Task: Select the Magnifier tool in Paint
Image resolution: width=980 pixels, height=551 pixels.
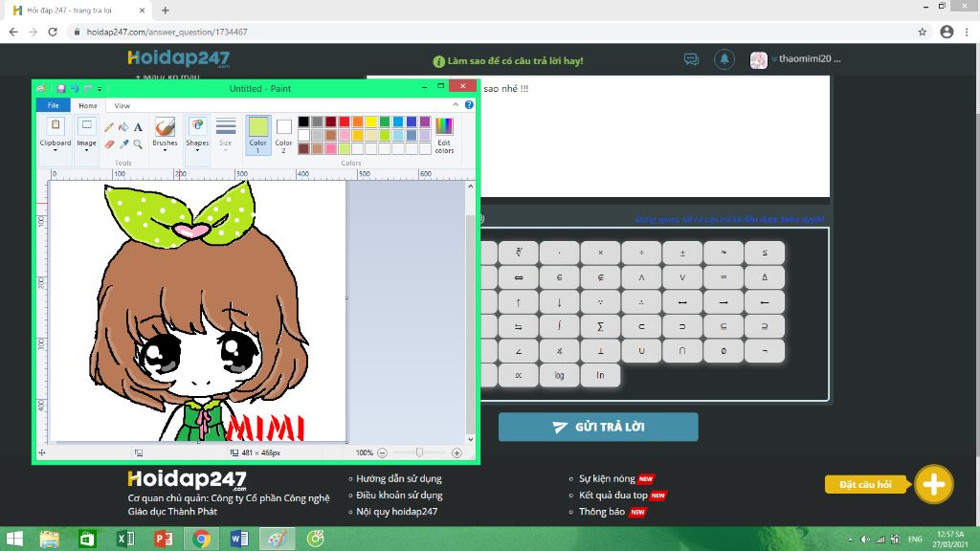Action: [x=138, y=144]
